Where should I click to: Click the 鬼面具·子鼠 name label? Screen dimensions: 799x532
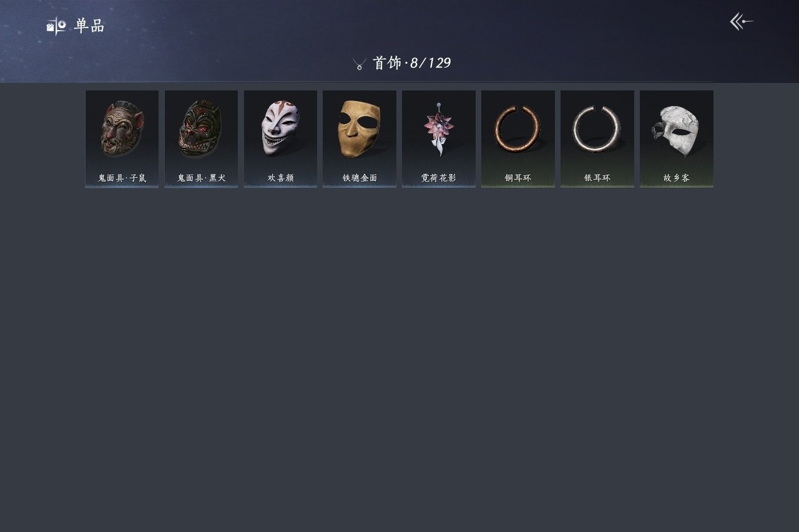coord(122,178)
